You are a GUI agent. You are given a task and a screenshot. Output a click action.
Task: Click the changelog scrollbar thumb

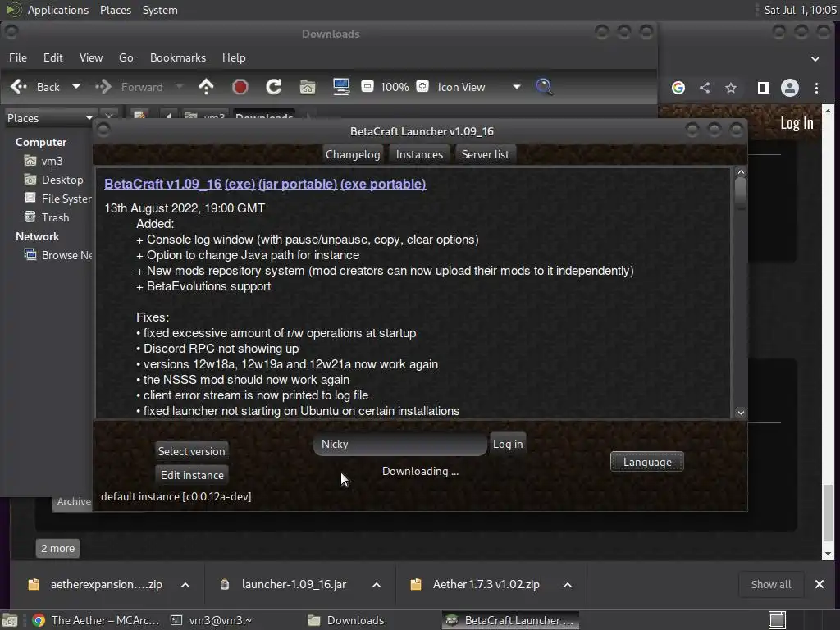click(741, 192)
